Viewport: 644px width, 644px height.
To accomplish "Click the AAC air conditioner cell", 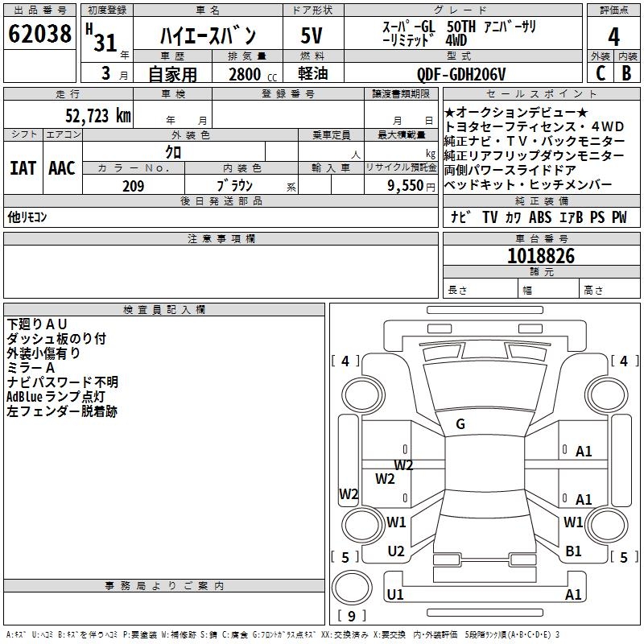I will pyautogui.click(x=62, y=168).
